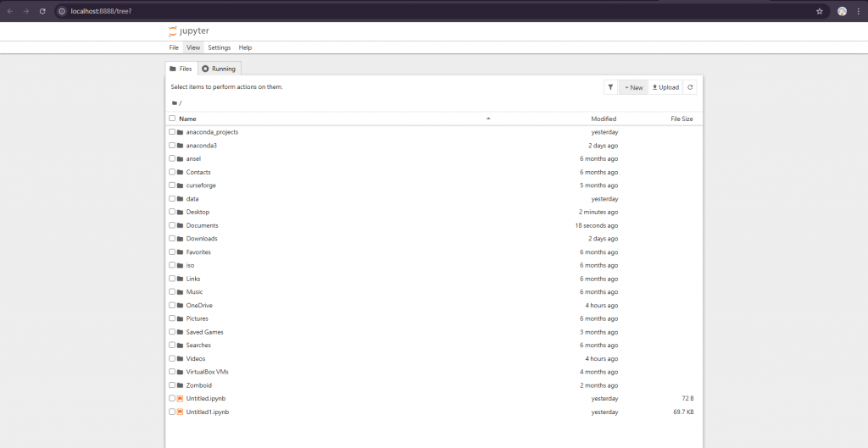Image resolution: width=868 pixels, height=448 pixels.
Task: Click '3 months ago' modified time
Action: coord(599,332)
